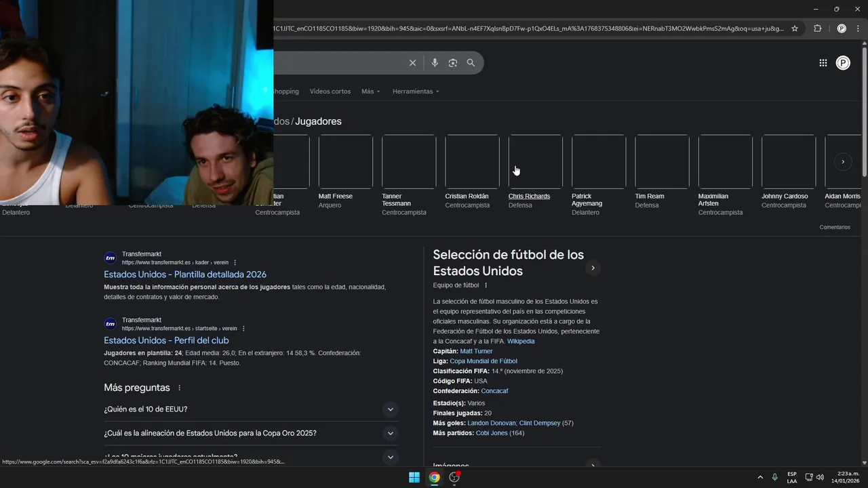Screen dimensions: 868x488
Task: Open options for first Transfermarkt result
Action: click(235, 263)
